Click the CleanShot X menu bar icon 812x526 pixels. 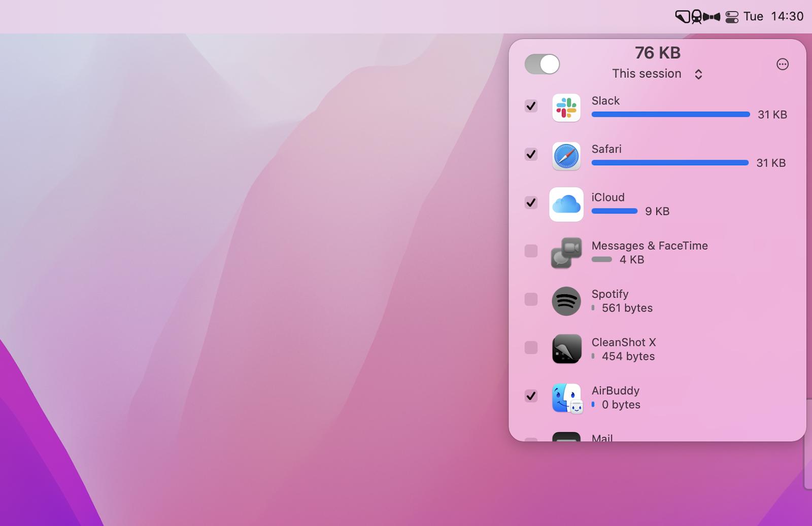click(x=683, y=17)
